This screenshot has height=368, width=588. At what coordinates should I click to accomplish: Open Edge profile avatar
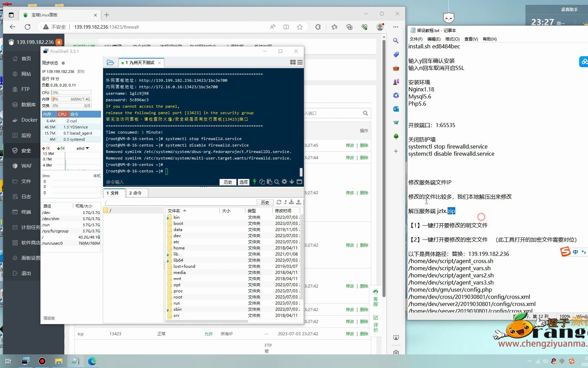click(380, 27)
